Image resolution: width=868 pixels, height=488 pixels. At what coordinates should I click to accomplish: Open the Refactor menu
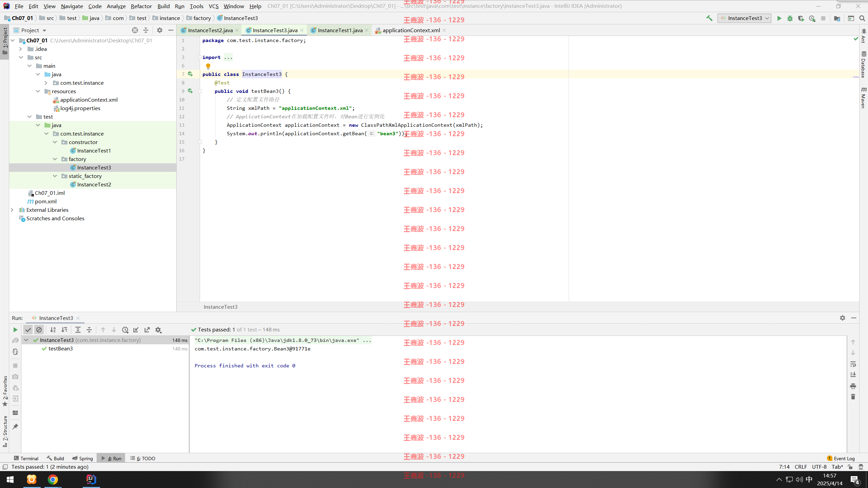pyautogui.click(x=141, y=6)
